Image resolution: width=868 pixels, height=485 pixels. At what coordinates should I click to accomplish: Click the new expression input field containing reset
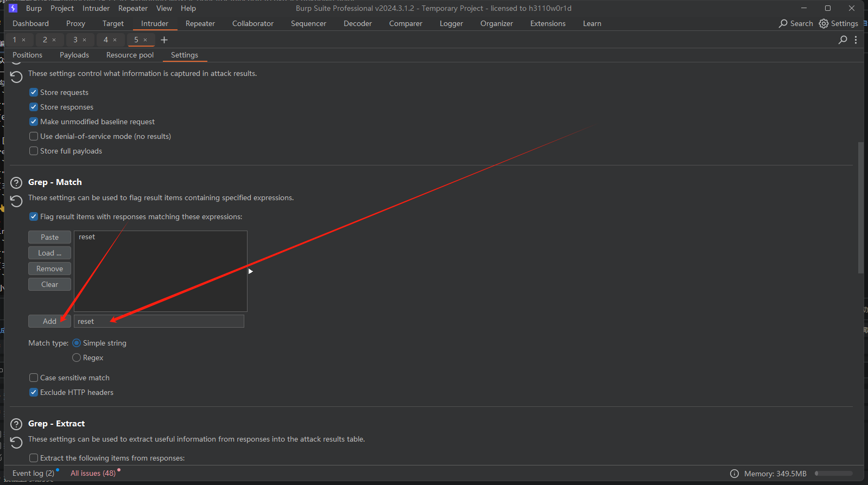point(159,321)
